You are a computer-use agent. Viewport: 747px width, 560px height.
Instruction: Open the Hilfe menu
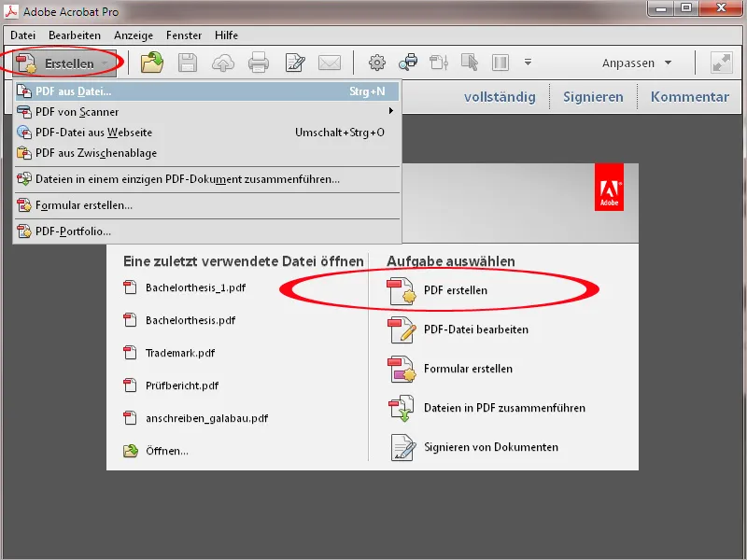(x=226, y=35)
